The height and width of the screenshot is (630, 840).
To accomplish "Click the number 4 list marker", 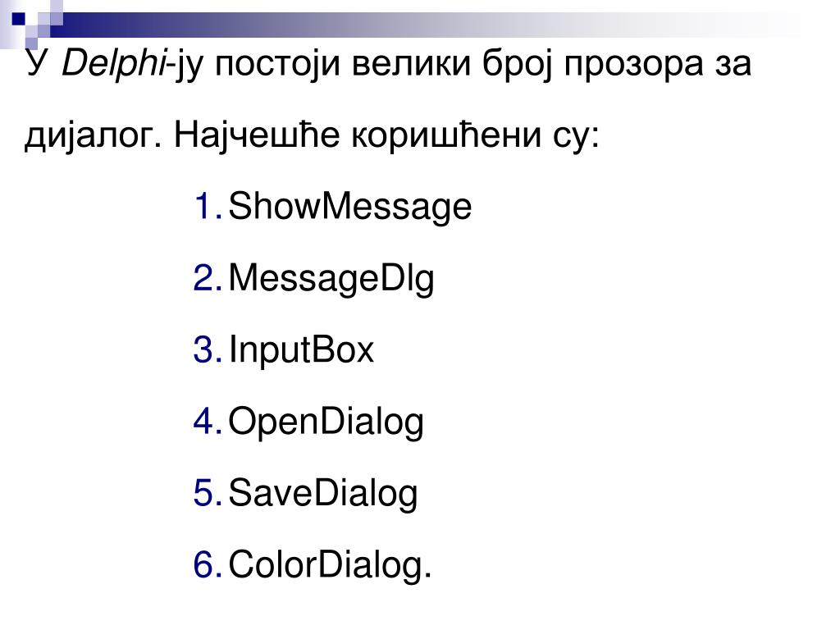I will tap(208, 421).
